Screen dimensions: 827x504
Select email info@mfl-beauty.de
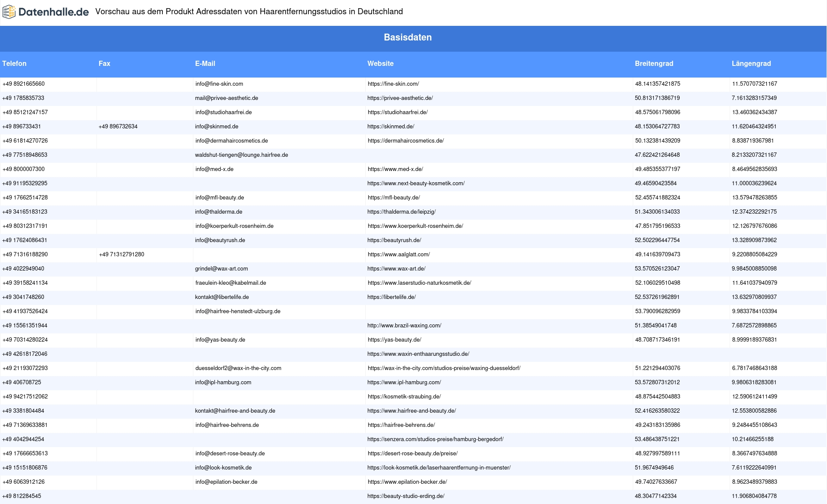220,198
